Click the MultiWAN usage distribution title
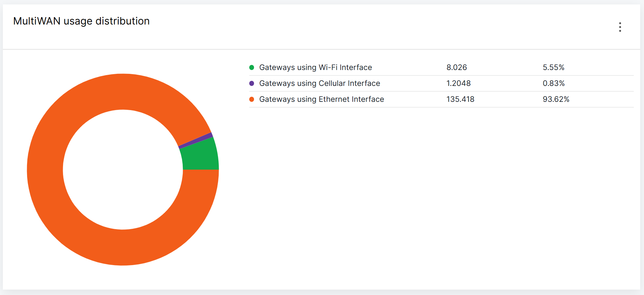644x295 pixels. tap(81, 21)
